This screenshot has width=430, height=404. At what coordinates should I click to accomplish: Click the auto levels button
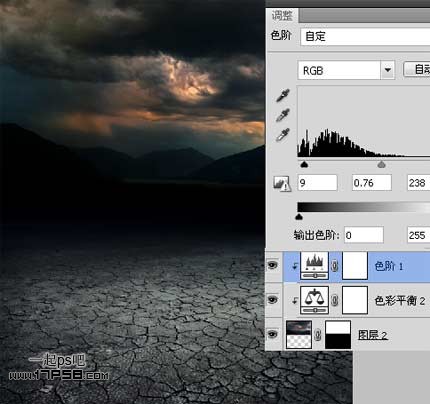[417, 69]
